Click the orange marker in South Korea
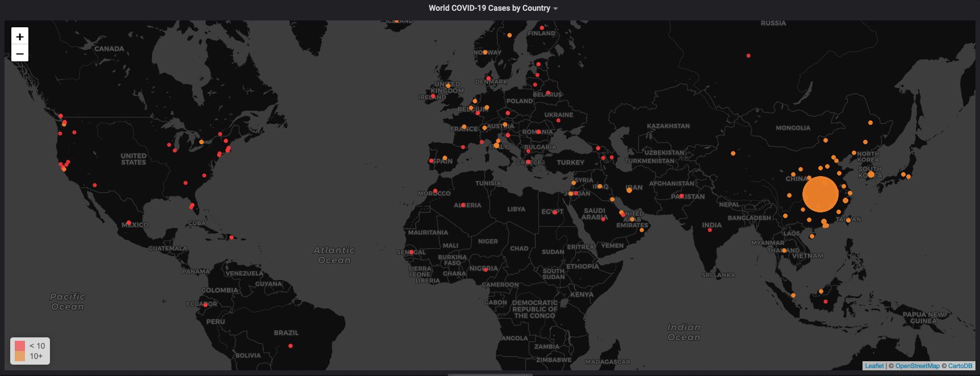Image resolution: width=980 pixels, height=376 pixels. point(871,174)
